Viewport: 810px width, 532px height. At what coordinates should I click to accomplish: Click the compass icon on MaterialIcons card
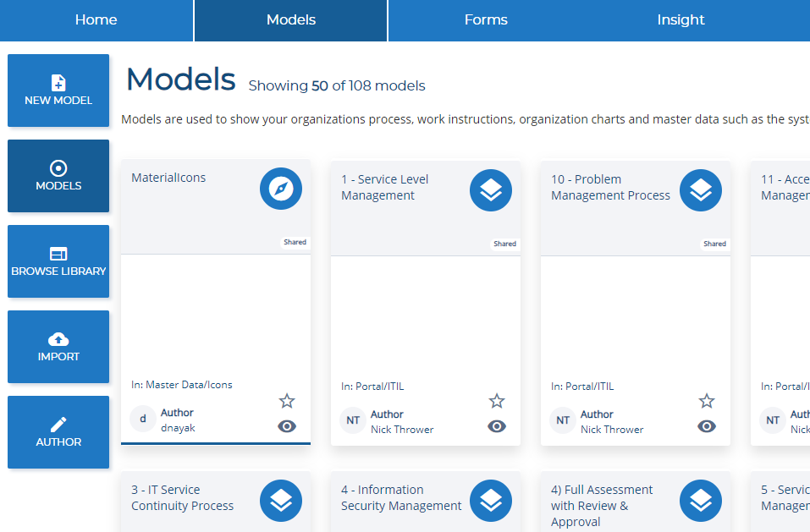point(280,189)
